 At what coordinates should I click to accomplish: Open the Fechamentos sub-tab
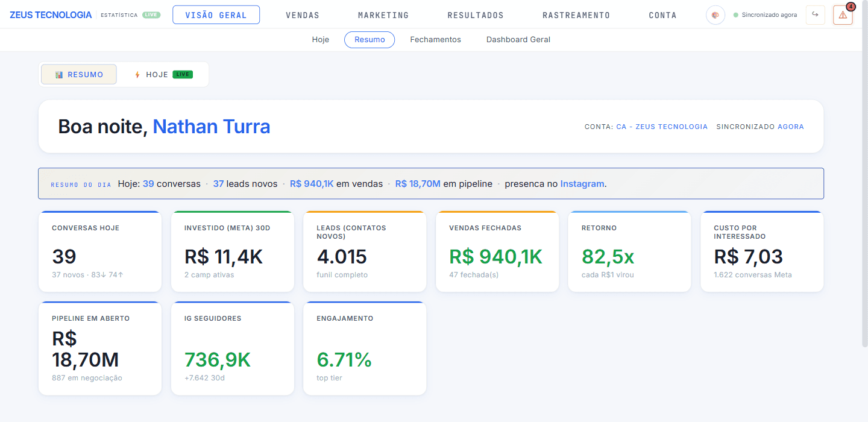[435, 40]
